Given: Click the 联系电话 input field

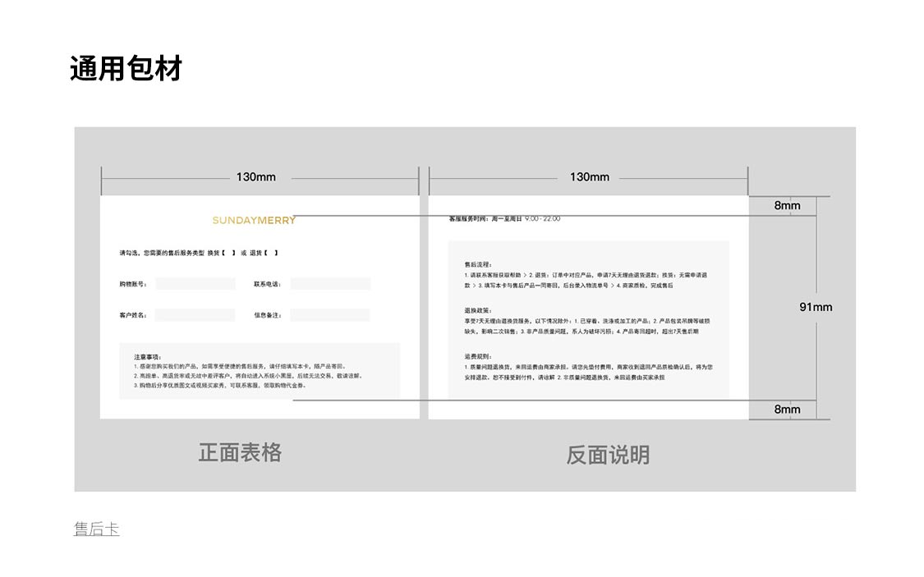Looking at the screenshot, I should tap(330, 284).
